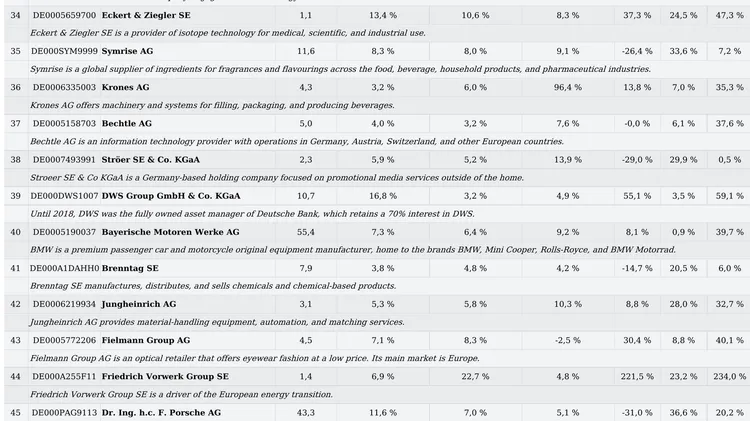Select the 55,4 value in BMW row
750x421 pixels.
(306, 232)
